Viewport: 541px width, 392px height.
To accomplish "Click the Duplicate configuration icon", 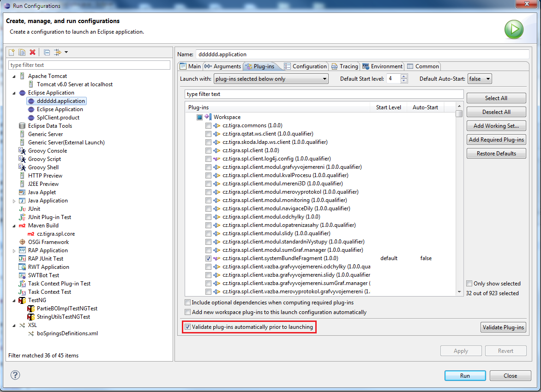I will coord(22,53).
